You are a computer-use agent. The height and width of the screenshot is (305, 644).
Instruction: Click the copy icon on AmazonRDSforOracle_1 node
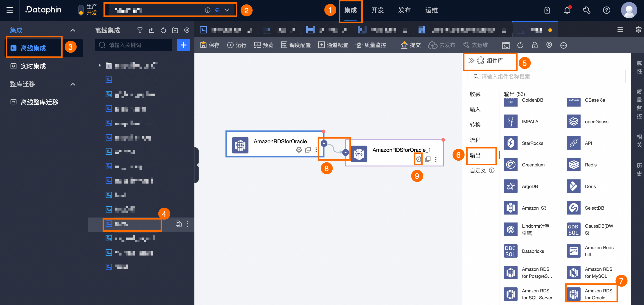[x=428, y=159]
